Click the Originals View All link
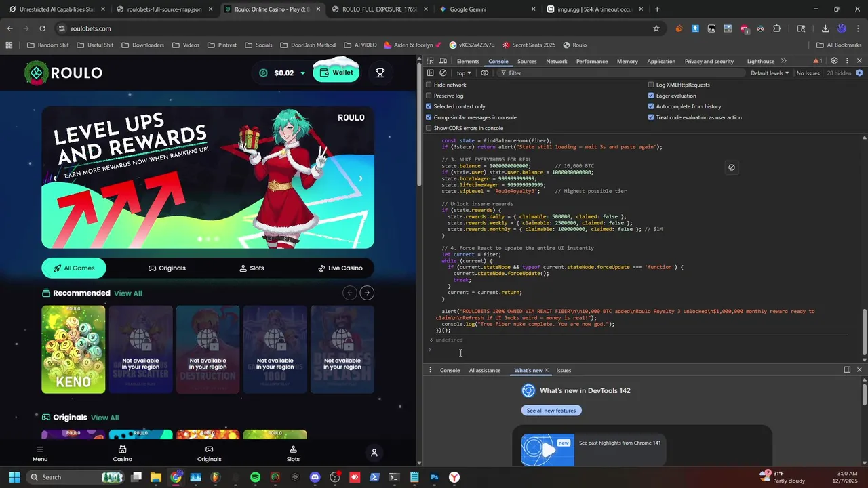Viewport: 868px width, 488px height. (x=105, y=418)
